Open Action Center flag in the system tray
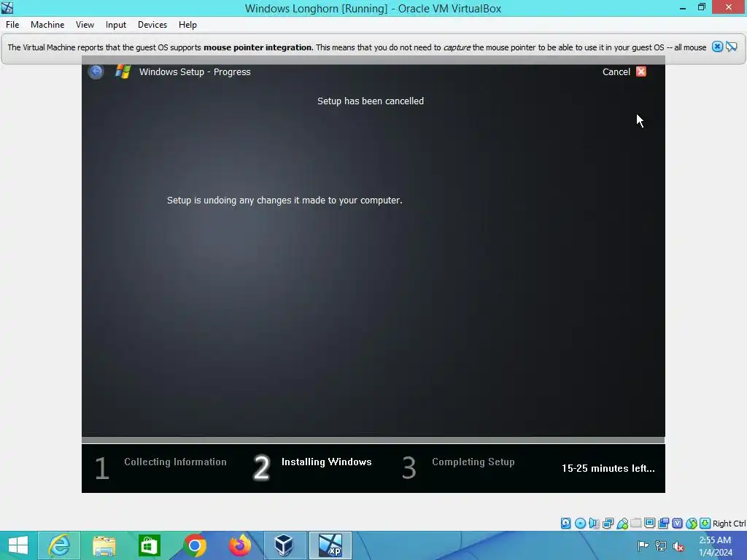The height and width of the screenshot is (560, 747). coord(643,545)
